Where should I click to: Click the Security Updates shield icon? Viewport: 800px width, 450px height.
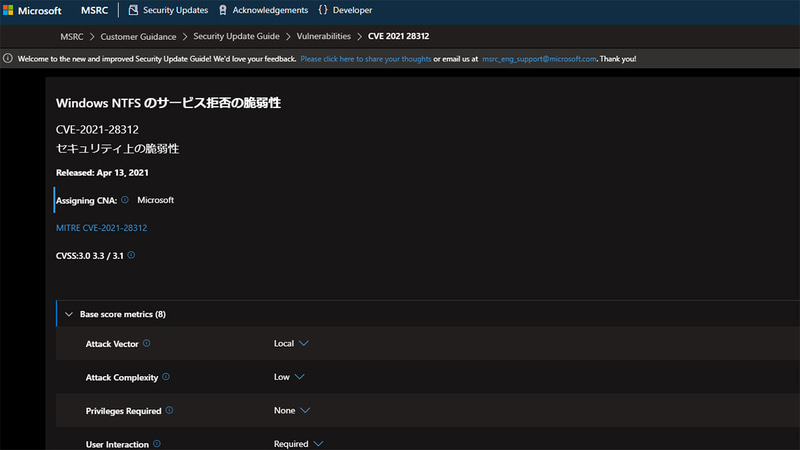(133, 10)
